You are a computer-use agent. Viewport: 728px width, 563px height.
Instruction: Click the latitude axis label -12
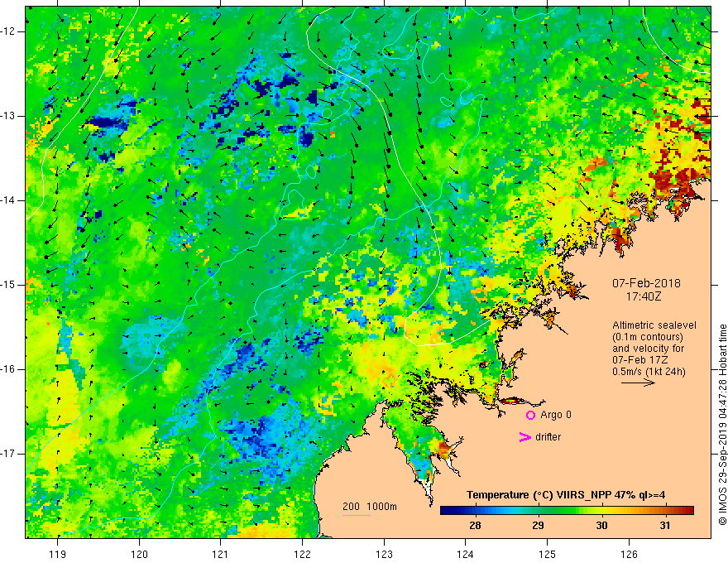pyautogui.click(x=8, y=31)
